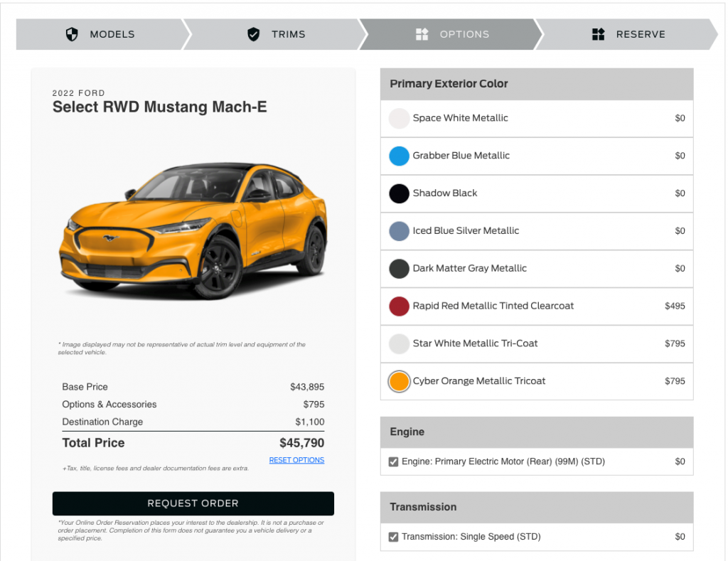Click the shield icon beside Models step
The height and width of the screenshot is (561, 728).
72,34
